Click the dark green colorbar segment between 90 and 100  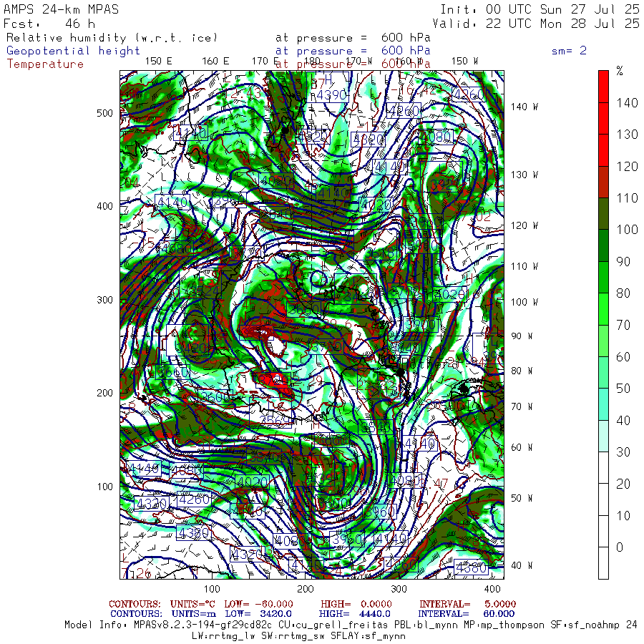click(x=603, y=245)
